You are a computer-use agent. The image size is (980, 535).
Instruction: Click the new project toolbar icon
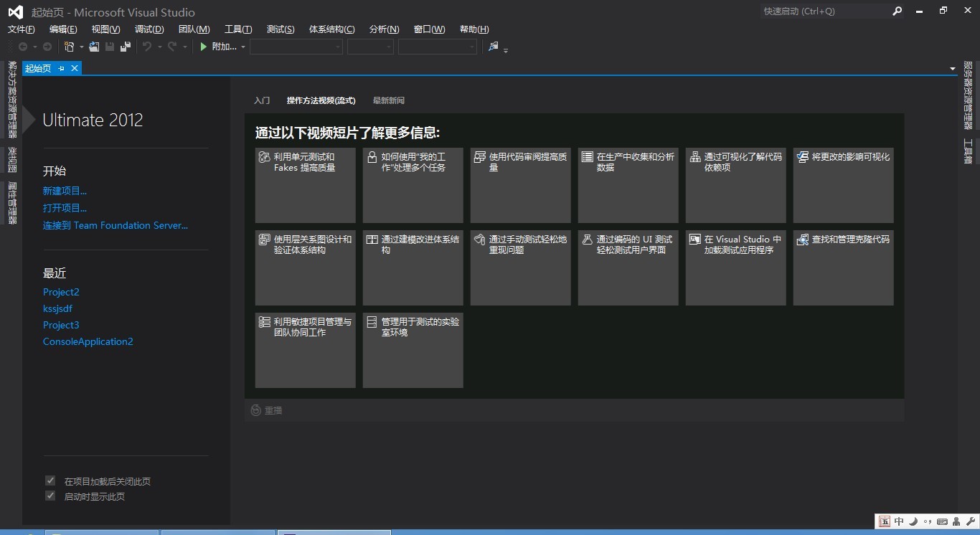click(70, 47)
